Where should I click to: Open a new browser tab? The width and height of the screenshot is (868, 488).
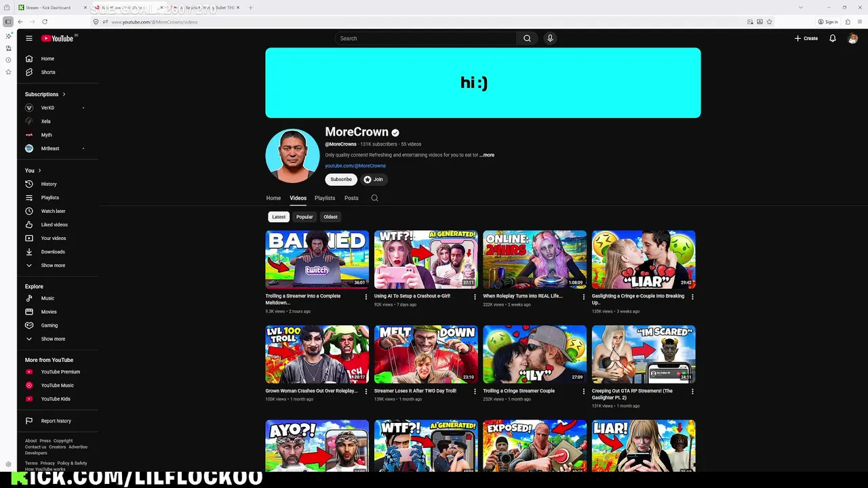coord(250,7)
